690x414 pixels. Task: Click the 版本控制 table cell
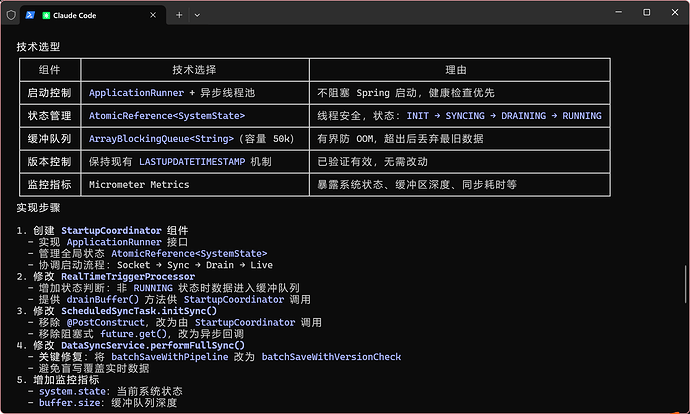tap(49, 161)
